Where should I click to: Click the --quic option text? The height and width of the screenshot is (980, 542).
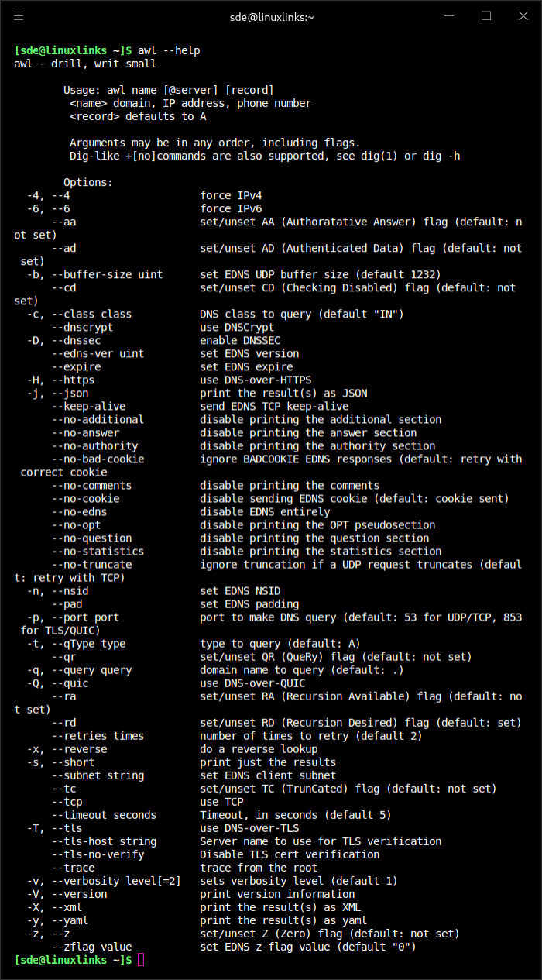coord(70,683)
